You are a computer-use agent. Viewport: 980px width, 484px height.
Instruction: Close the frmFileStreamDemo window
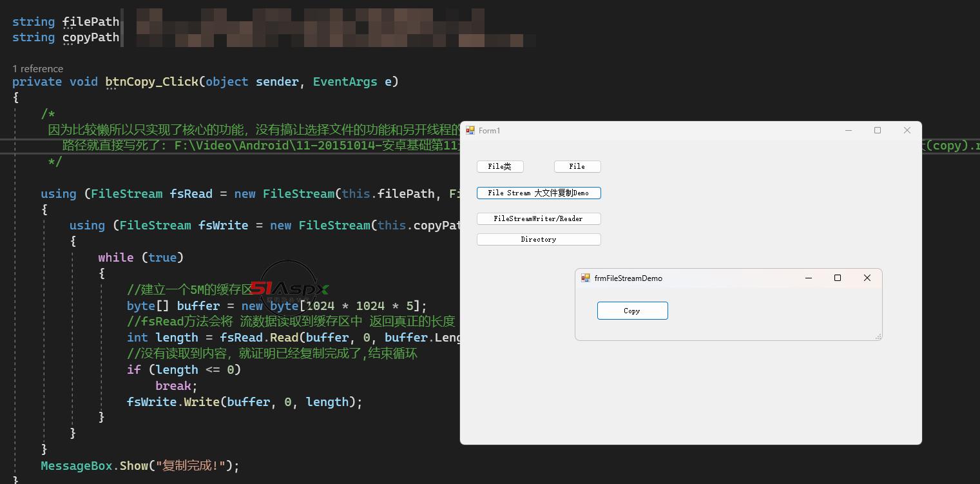867,278
